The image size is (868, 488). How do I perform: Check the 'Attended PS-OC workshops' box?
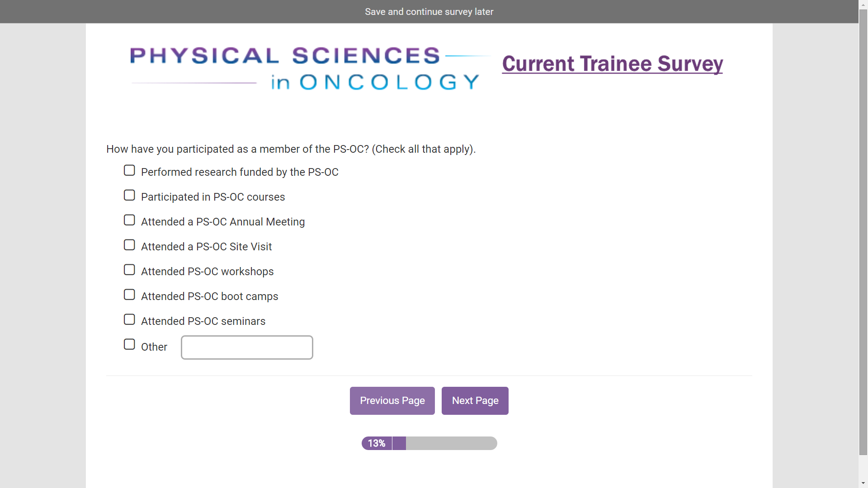click(129, 270)
